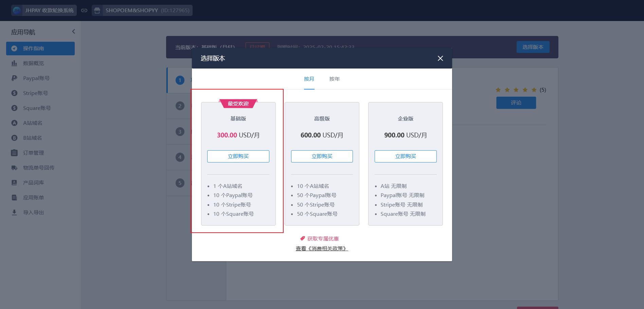The width and height of the screenshot is (644, 309).
Task: Click the 应用账单 document icon
Action: pos(14,198)
